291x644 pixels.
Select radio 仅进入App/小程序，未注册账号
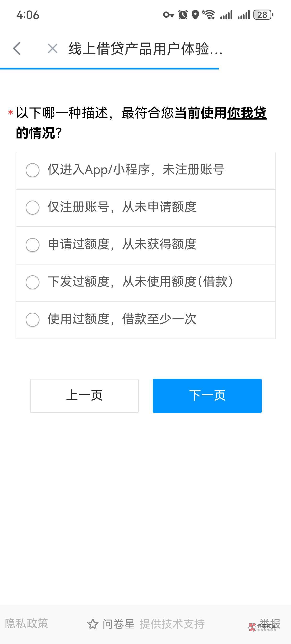33,170
